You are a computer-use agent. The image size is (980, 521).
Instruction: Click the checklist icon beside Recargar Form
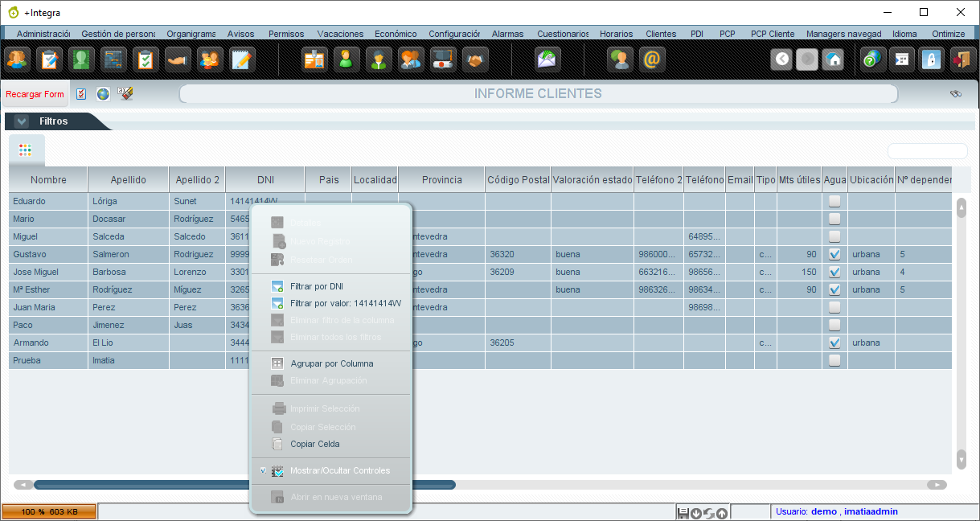(81, 94)
